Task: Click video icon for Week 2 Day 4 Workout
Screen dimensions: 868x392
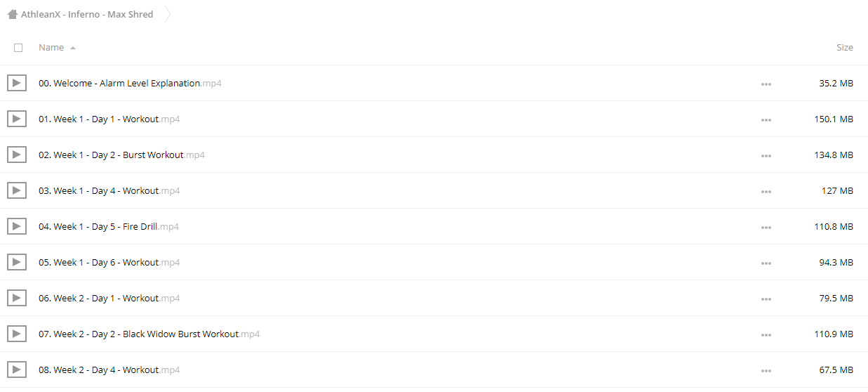Action: 17,370
